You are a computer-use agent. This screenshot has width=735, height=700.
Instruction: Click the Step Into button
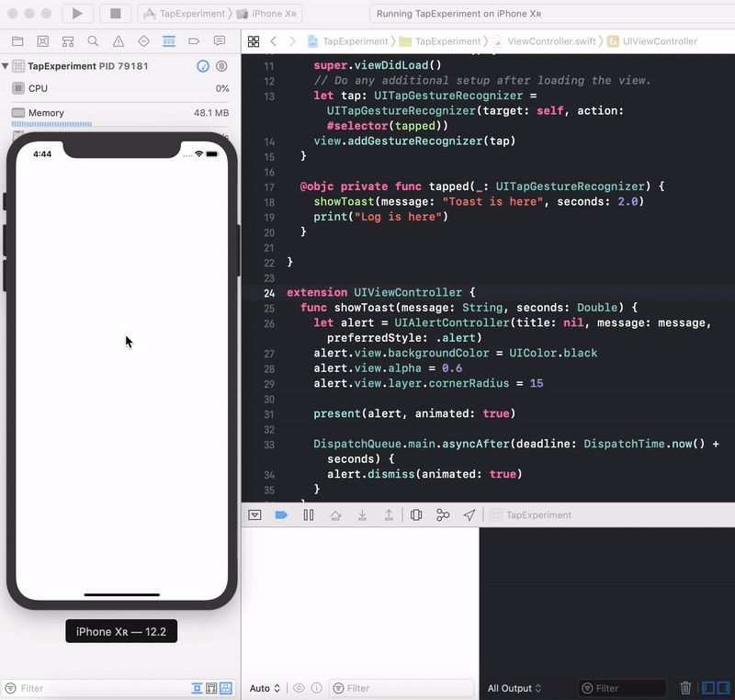click(362, 515)
